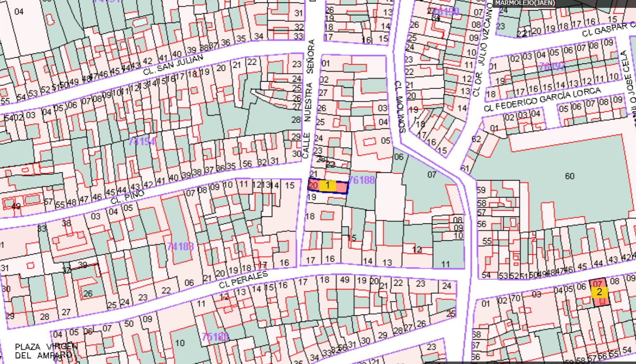The height and width of the screenshot is (364, 636).
Task: Click the yellow marker numbered 2
Action: coord(599,292)
